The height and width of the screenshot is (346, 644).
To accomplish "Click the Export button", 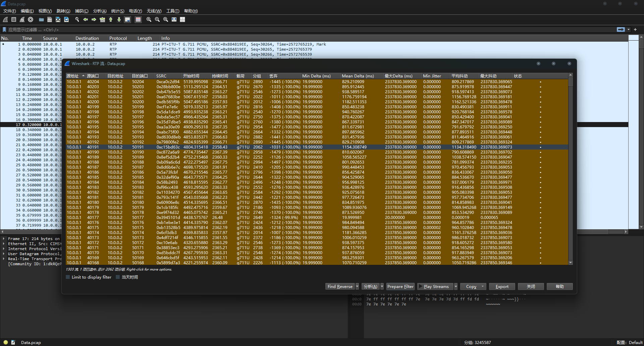I will point(502,287).
